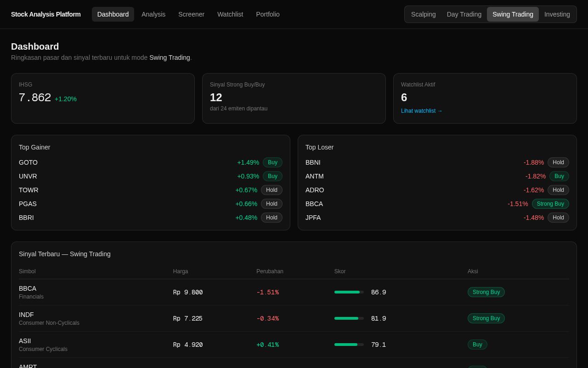This screenshot has height=368, width=588.
Task: Click the Aksi column header
Action: tap(473, 271)
